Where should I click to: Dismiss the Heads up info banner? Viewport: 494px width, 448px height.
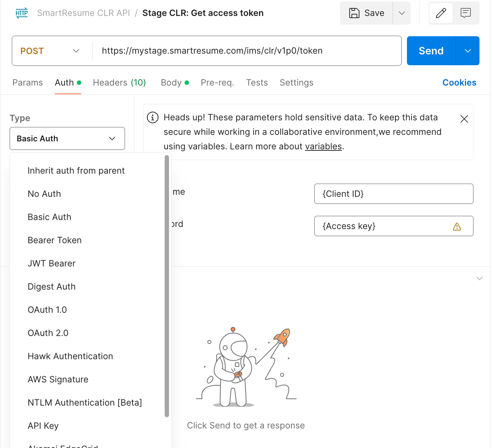tap(464, 119)
